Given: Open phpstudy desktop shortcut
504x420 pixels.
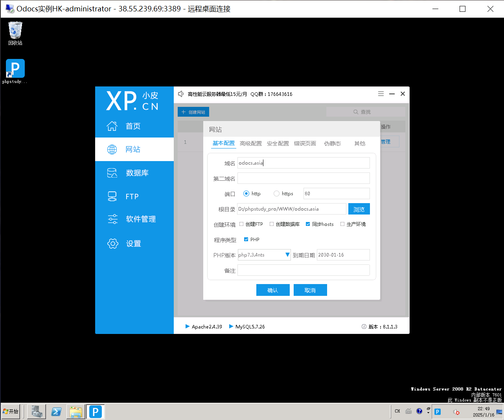Looking at the screenshot, I should pyautogui.click(x=15, y=69).
